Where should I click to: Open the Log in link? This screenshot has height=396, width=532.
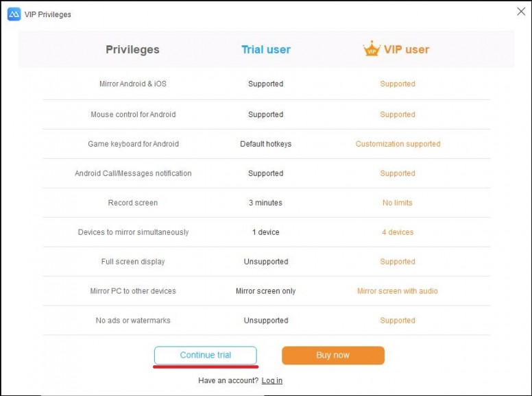(271, 380)
